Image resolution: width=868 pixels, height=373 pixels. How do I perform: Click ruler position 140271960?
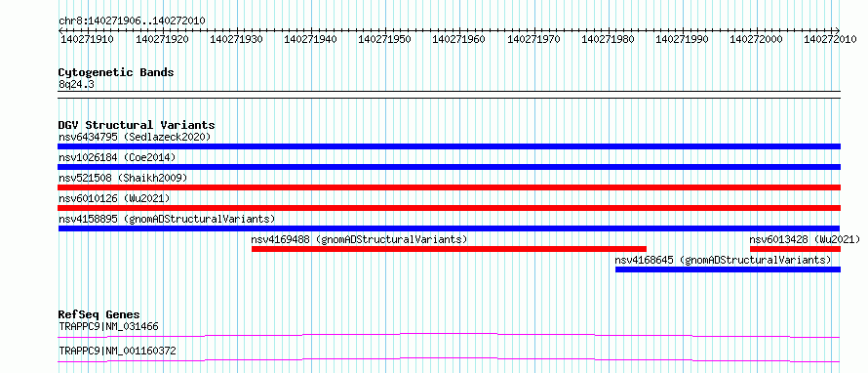pyautogui.click(x=458, y=39)
